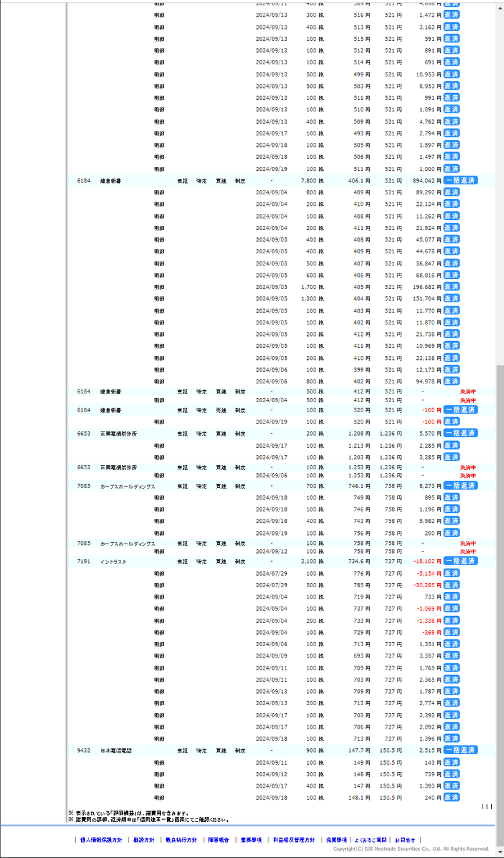Screen dimensions: 504x858
Task: Click 返済 on the 94,978円 row
Action: [451, 381]
